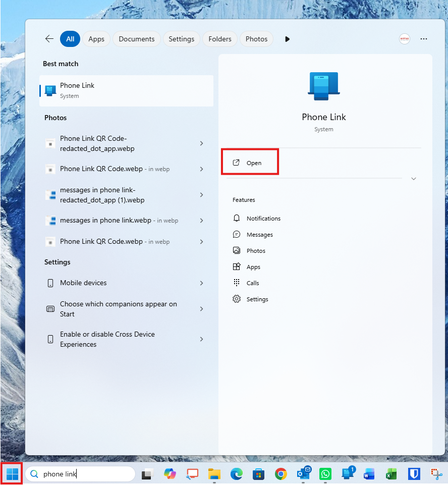Screen dimensions: 448x485
Task: Expand the Phone Link QR Code-redacted_dot_app.webp chevron
Action: pos(202,143)
